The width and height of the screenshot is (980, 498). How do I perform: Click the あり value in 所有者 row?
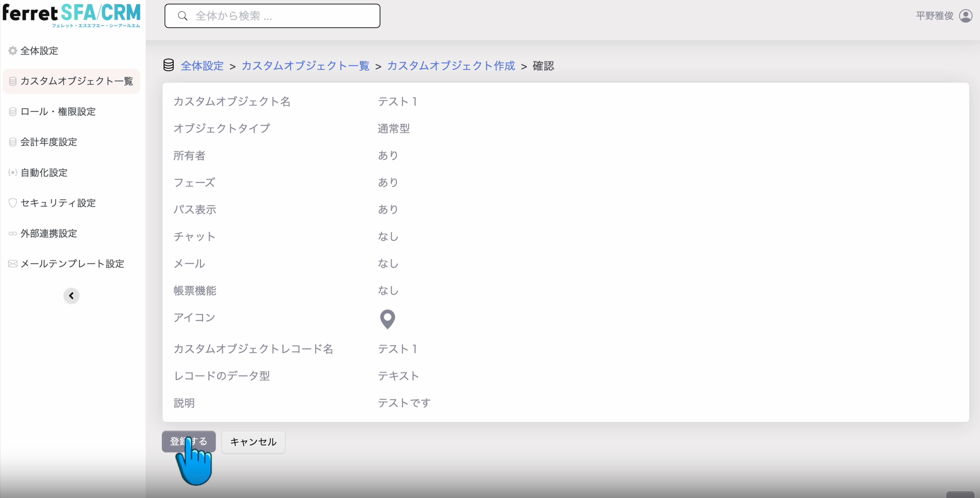tap(388, 156)
